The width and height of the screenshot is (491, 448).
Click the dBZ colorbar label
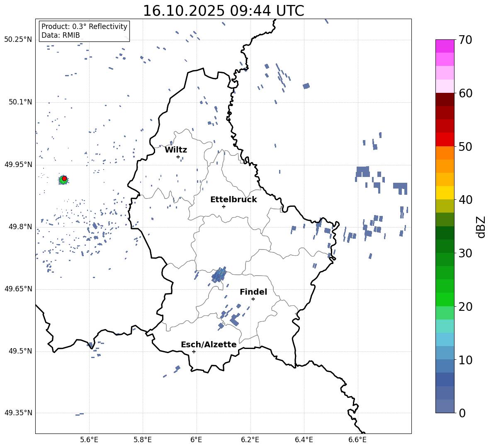click(481, 227)
